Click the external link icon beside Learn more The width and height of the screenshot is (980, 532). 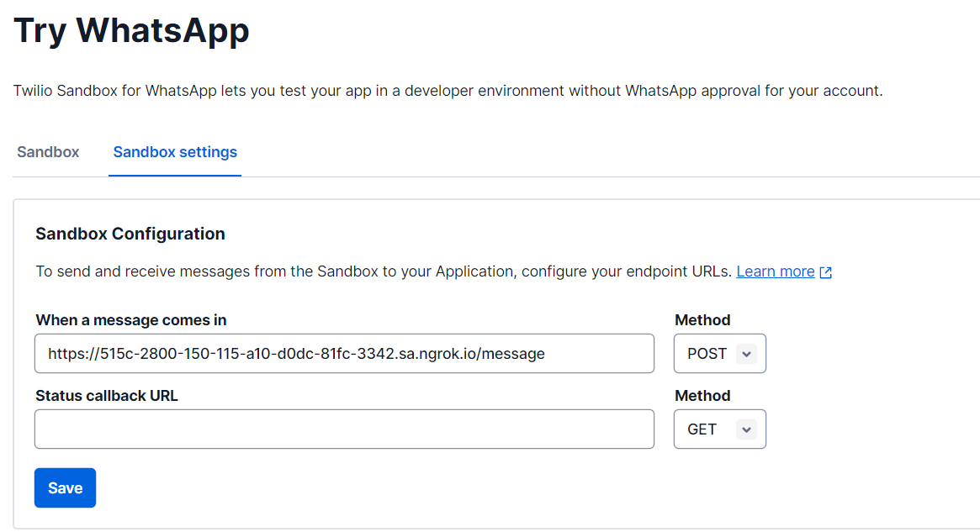point(825,272)
